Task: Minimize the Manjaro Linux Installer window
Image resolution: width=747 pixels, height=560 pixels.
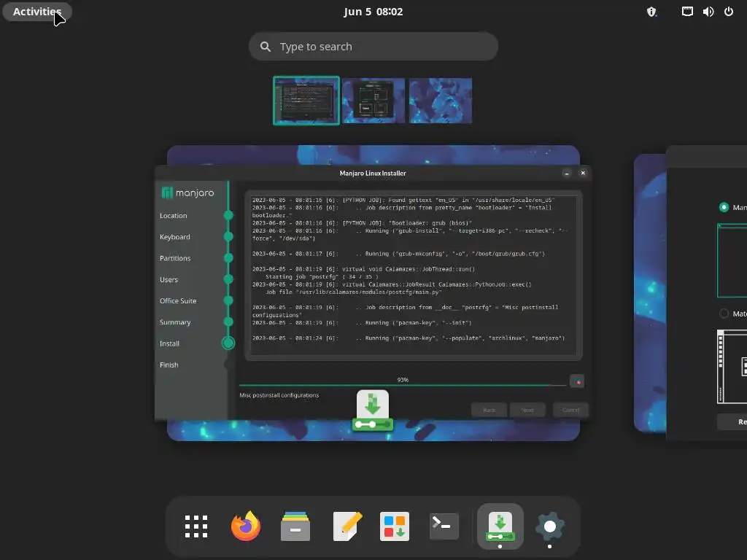Action: point(566,174)
